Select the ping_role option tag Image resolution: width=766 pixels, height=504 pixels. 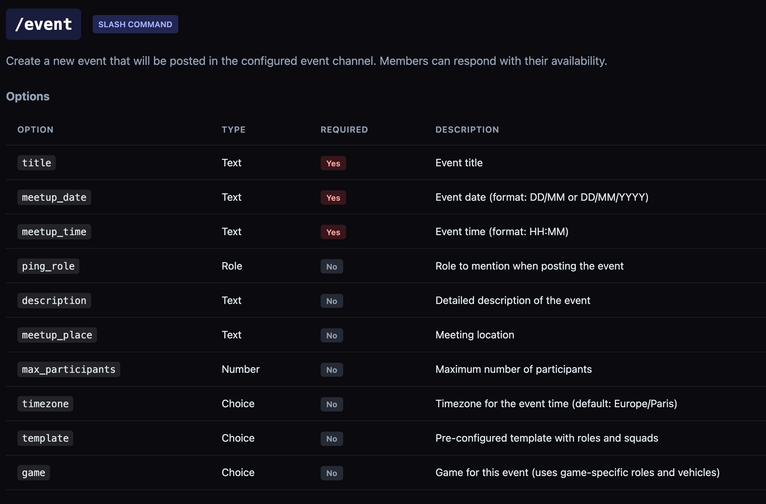[49, 266]
